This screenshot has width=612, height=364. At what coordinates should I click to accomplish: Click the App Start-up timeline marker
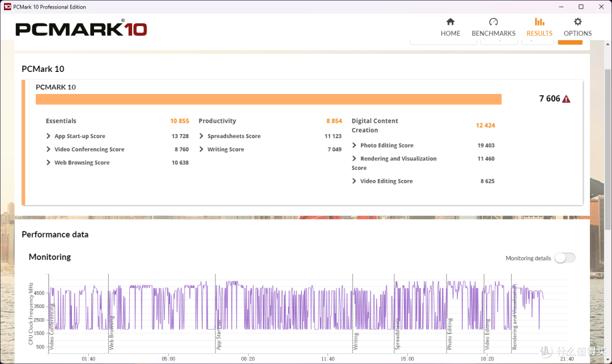[x=218, y=335]
